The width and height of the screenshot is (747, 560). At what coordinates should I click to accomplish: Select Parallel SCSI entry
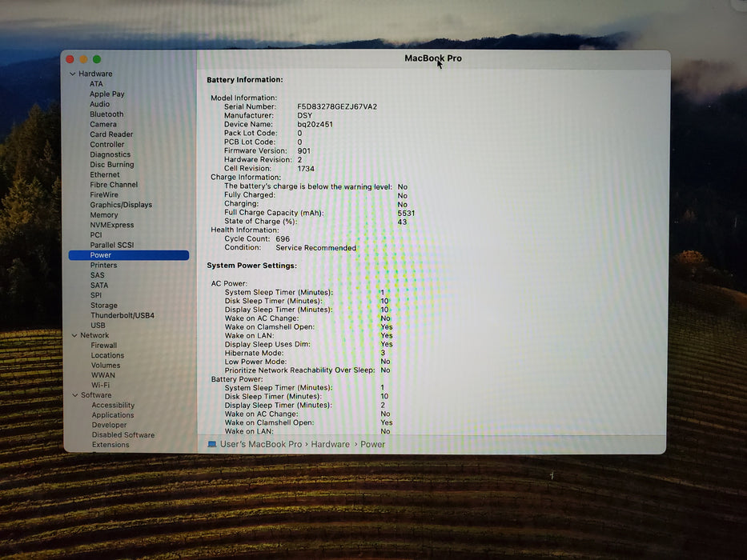pos(112,245)
